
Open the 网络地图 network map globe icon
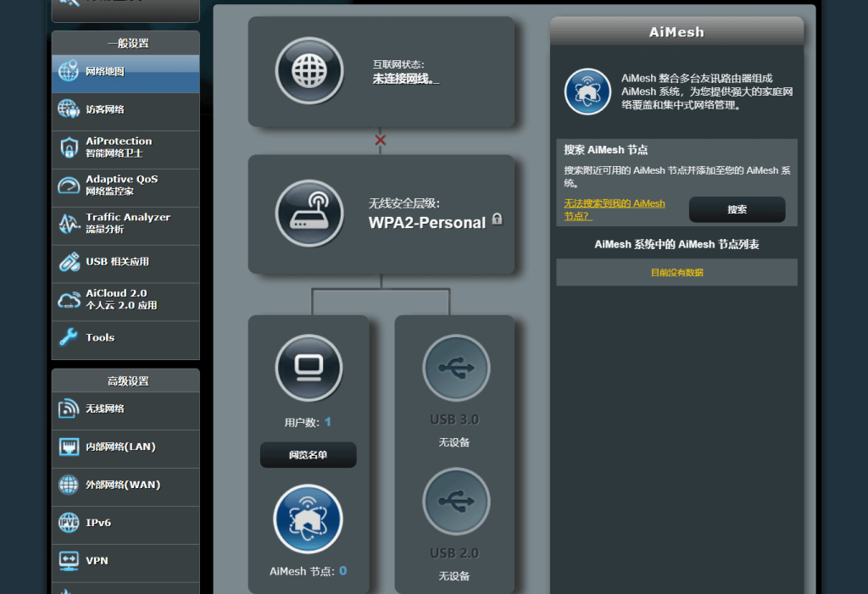[x=69, y=71]
